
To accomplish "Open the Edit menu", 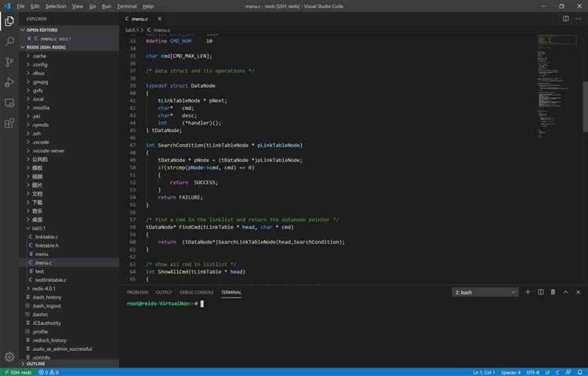I will [x=34, y=6].
